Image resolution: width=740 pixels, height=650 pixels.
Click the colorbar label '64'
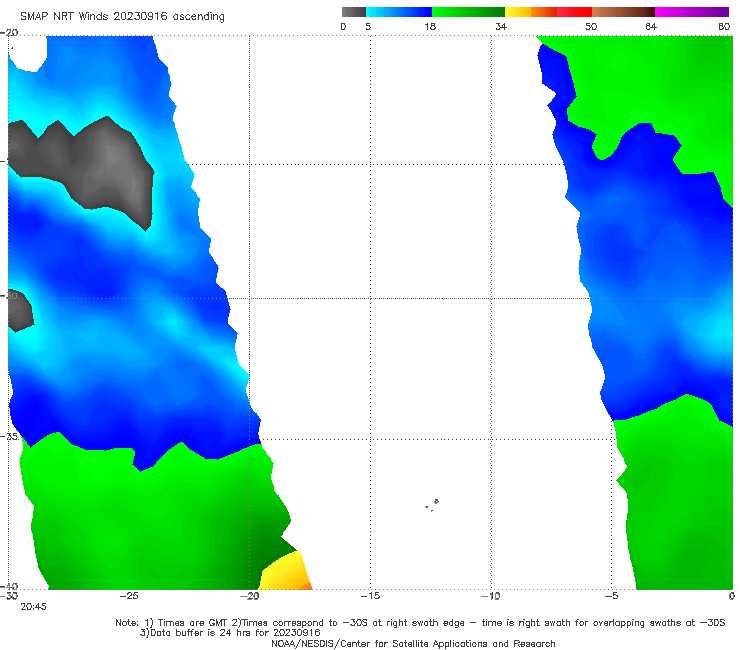click(651, 27)
